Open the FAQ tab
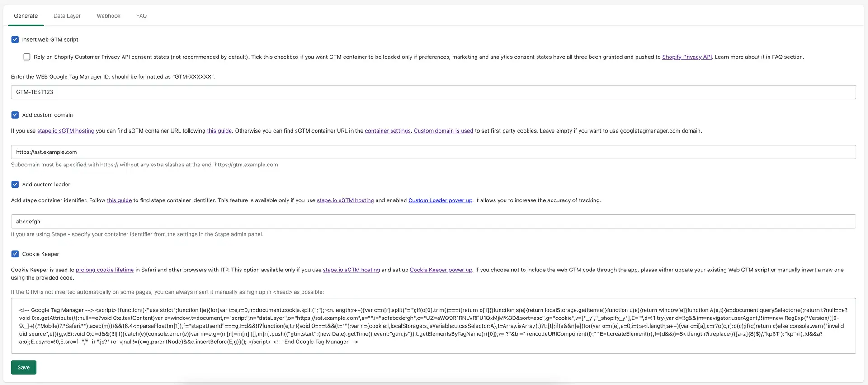Image resolution: width=868 pixels, height=385 pixels. pyautogui.click(x=142, y=16)
